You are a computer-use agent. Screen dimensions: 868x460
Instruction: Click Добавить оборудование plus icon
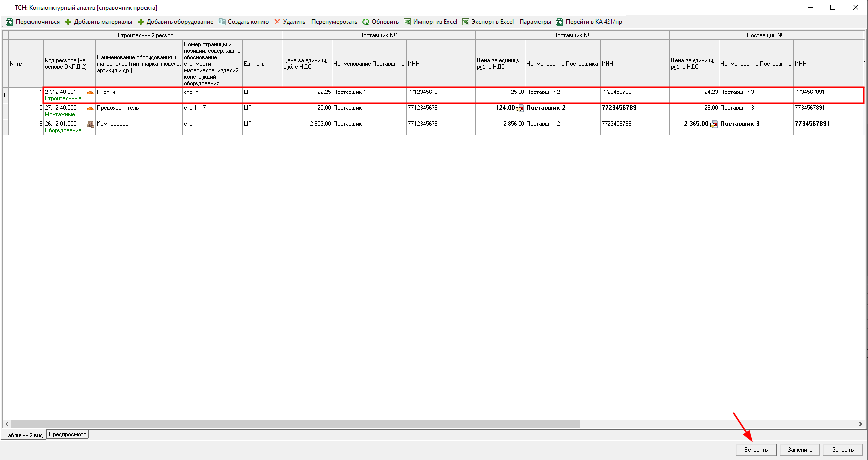(141, 22)
